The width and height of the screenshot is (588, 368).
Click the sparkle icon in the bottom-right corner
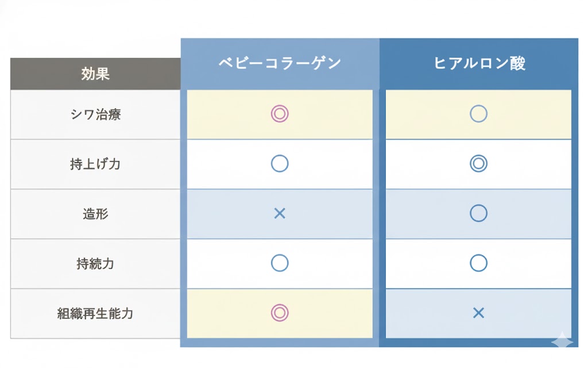coord(562,340)
